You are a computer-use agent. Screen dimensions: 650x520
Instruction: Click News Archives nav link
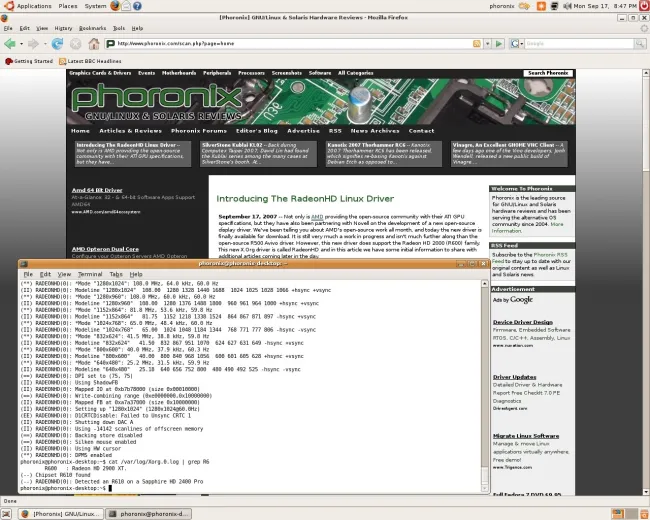[x=375, y=131]
